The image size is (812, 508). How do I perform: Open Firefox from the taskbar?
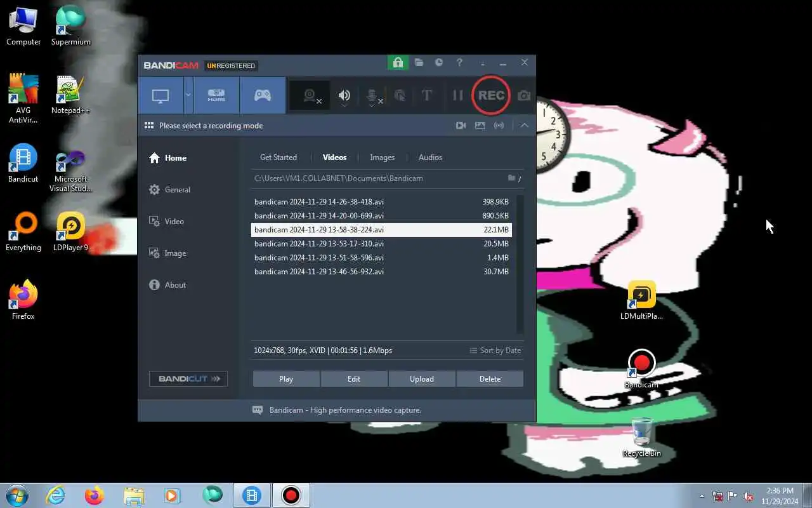95,495
